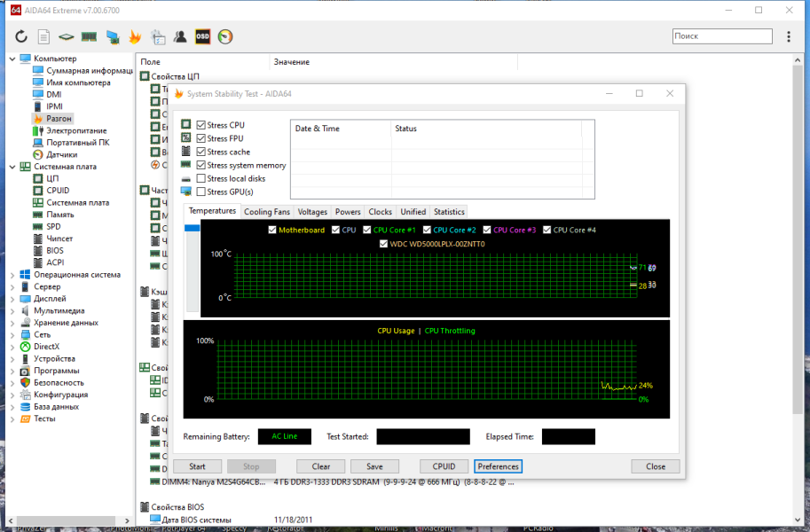Collapse the Системная плата tree node
Viewport: 810px width, 532px height.
coord(12,167)
